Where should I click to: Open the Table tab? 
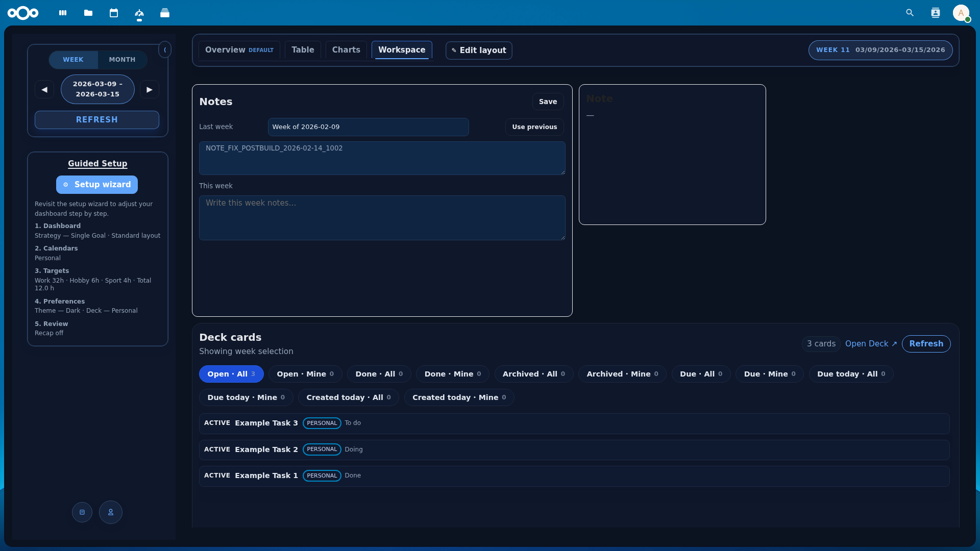pos(303,49)
